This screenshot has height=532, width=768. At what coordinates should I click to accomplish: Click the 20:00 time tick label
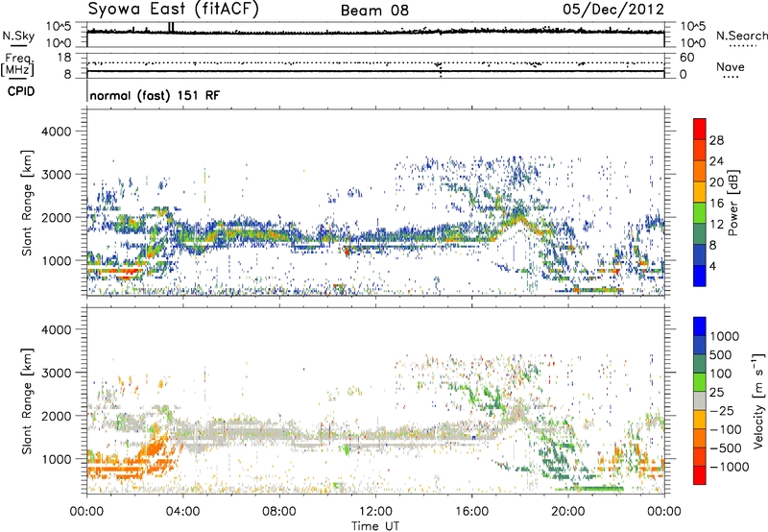[568, 512]
